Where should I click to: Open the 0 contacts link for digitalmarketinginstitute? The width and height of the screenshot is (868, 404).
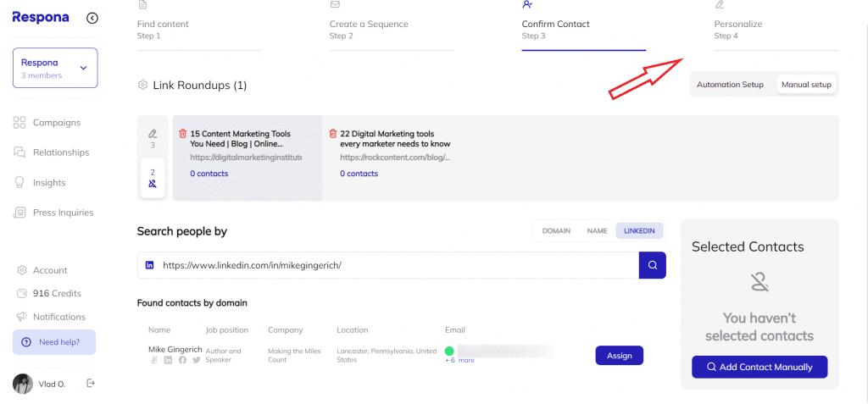[x=209, y=174]
